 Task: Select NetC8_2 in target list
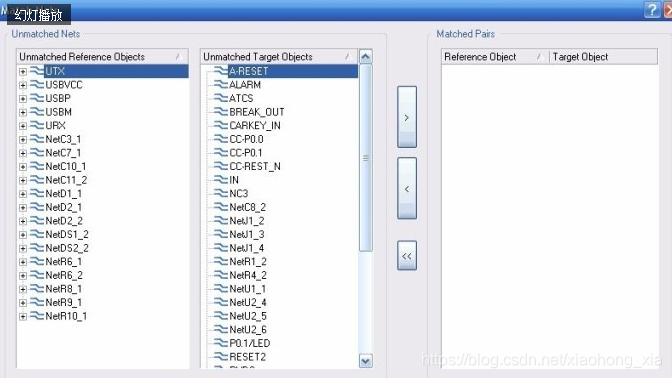tap(247, 207)
